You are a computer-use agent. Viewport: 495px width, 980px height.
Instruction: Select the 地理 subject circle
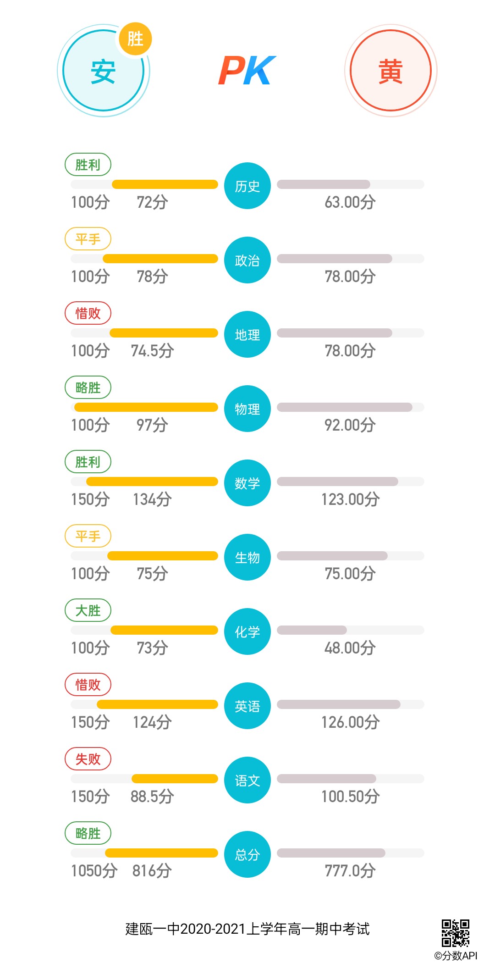pos(247,334)
